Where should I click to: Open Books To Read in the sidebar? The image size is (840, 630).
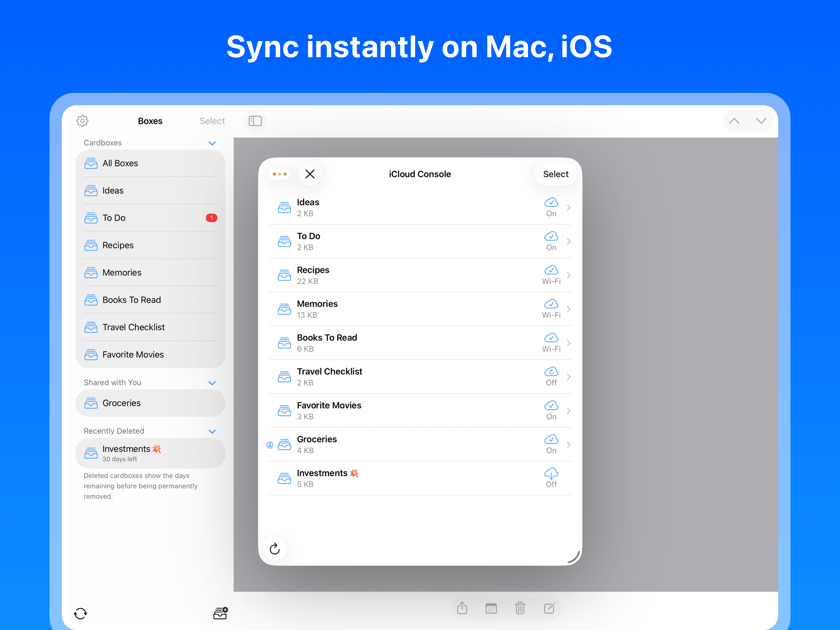pyautogui.click(x=150, y=300)
